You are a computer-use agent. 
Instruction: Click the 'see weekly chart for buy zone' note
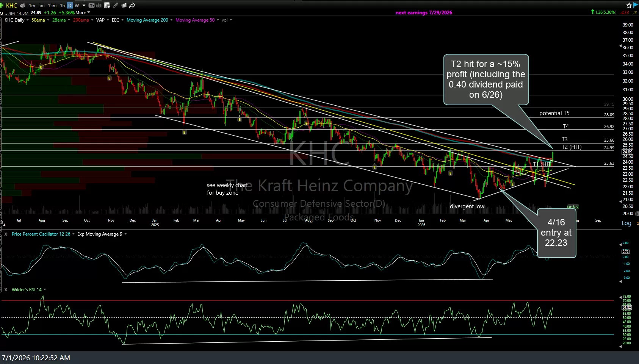coord(227,189)
